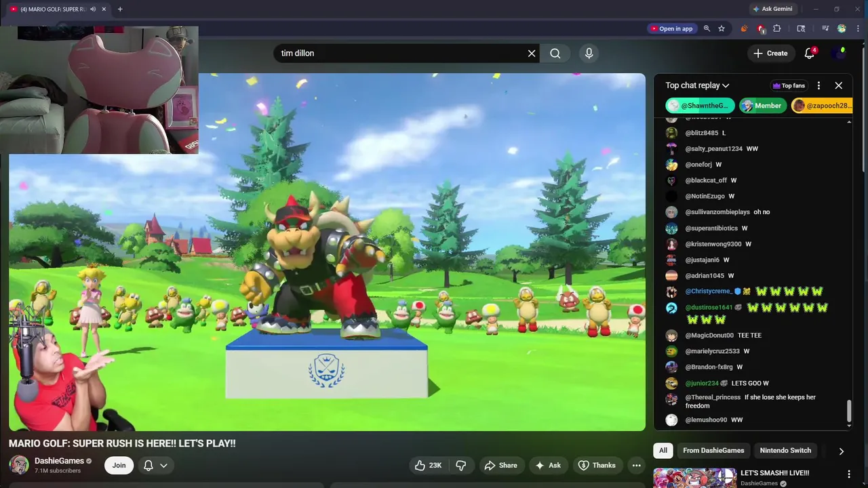Viewport: 868px width, 488px height.
Task: Open a new browser tab
Action: (x=120, y=9)
